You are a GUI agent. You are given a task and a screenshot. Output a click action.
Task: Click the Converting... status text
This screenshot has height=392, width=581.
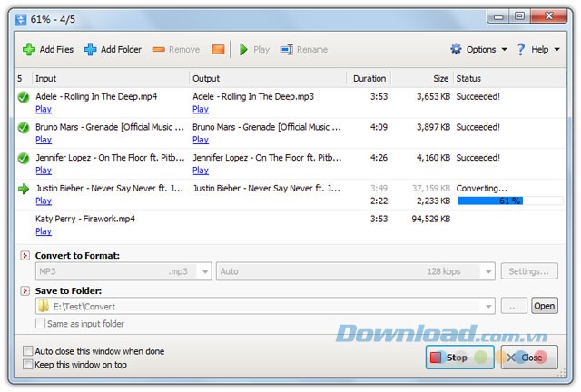[x=481, y=188]
